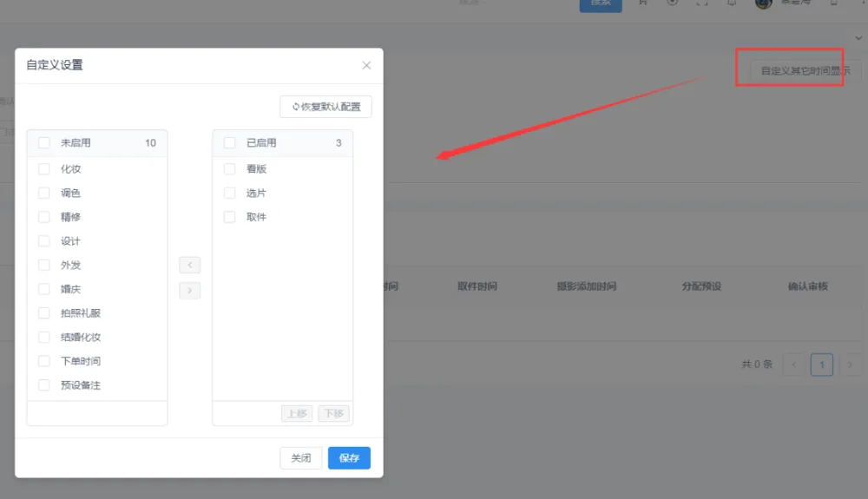Check the 未启用 select-all checkbox
868x499 pixels.
click(43, 143)
